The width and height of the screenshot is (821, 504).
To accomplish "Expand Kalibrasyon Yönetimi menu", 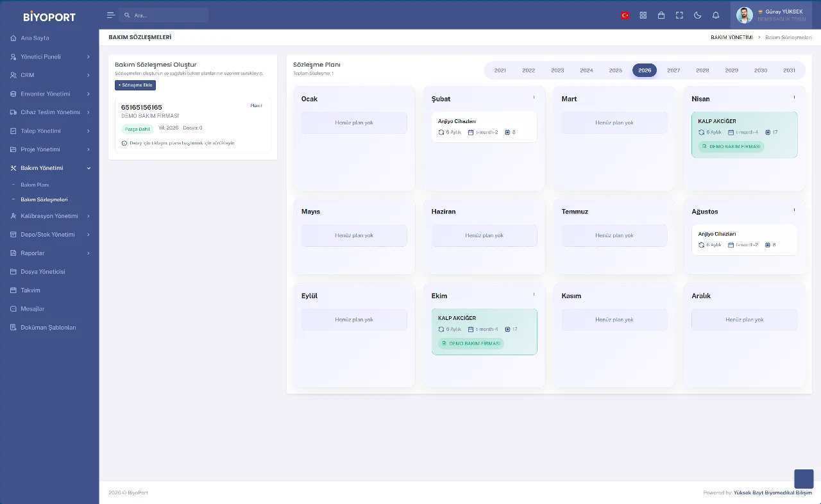I will click(x=49, y=216).
